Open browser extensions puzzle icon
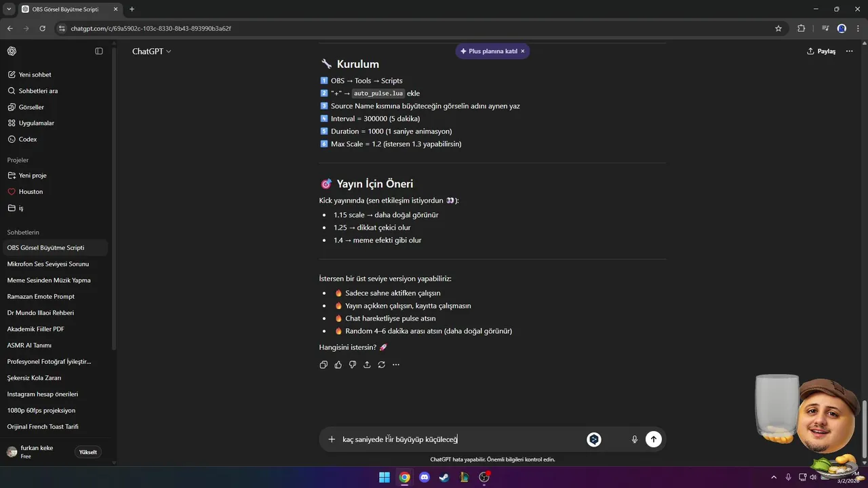The height and width of the screenshot is (488, 868). [x=802, y=28]
